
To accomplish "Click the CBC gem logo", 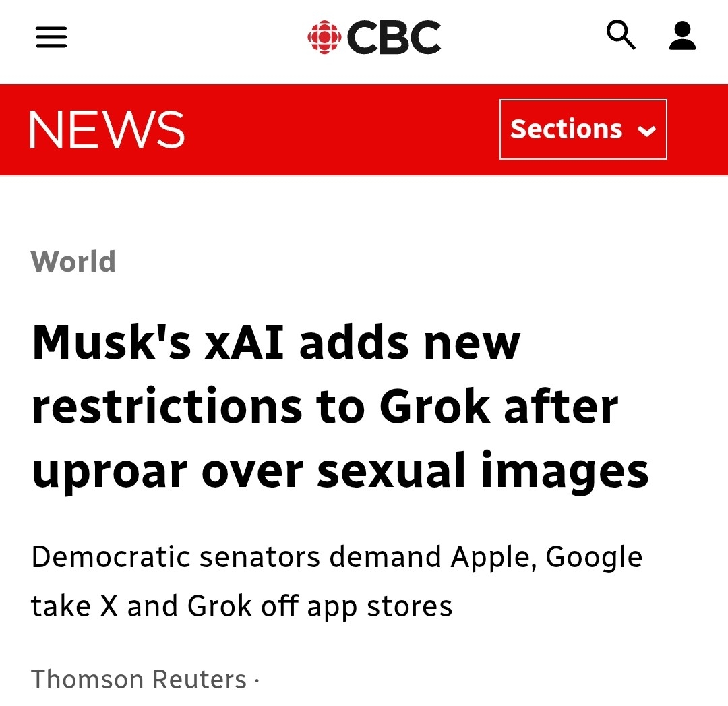I will (324, 37).
